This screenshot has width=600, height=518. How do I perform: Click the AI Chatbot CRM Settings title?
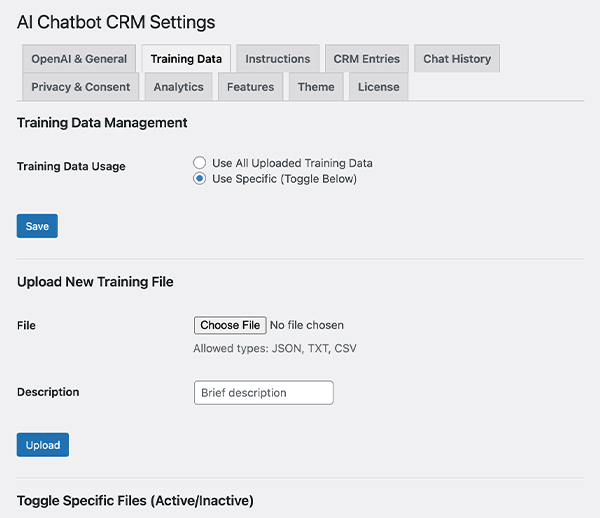(x=116, y=22)
